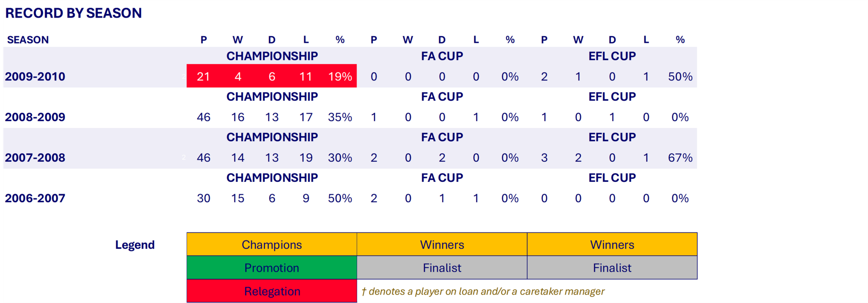Pick the red Relegation legend swatch
Viewport: 868px width, 303px height.
(272, 291)
